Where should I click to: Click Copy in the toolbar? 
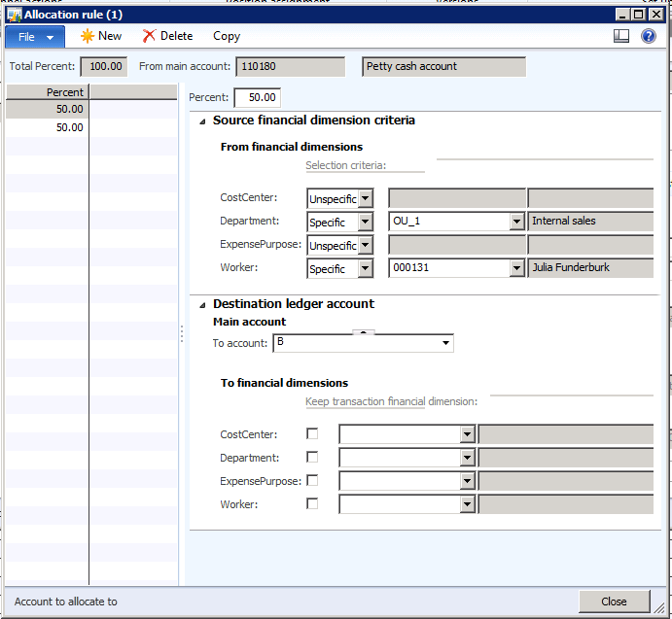point(227,36)
